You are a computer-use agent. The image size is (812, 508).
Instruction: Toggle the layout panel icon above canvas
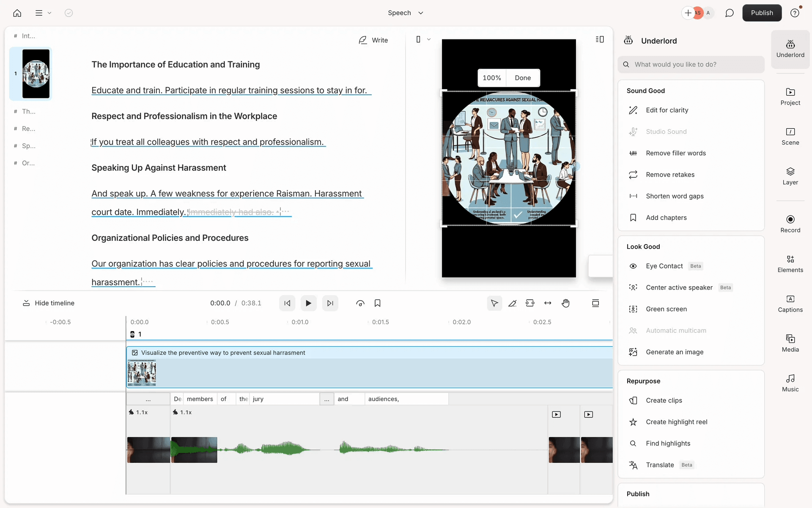[599, 39]
